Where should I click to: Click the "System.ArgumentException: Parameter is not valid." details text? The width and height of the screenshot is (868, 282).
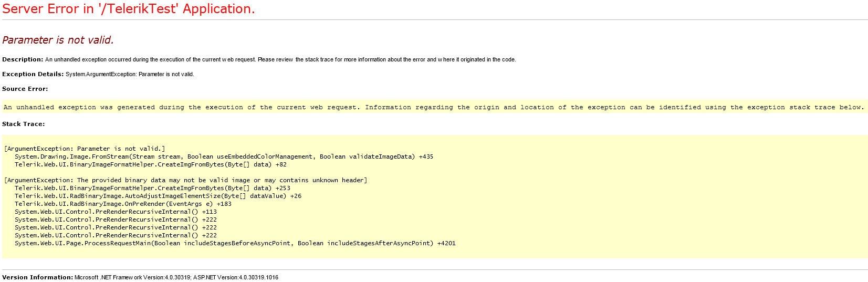[130, 74]
